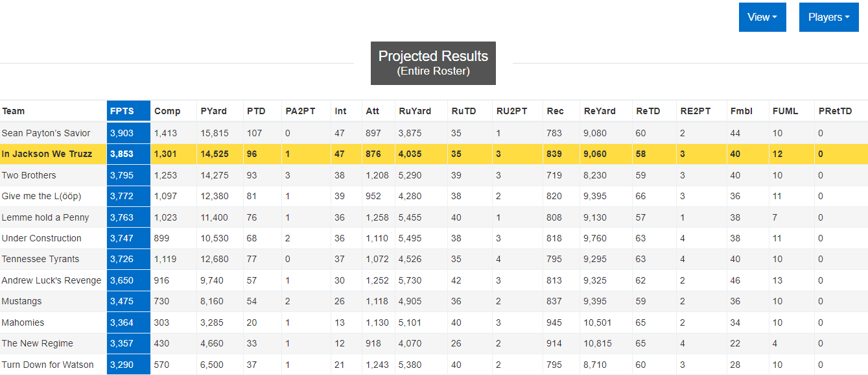Click the Rec column header
Image resolution: width=868 pixels, height=375 pixels.
coord(555,111)
